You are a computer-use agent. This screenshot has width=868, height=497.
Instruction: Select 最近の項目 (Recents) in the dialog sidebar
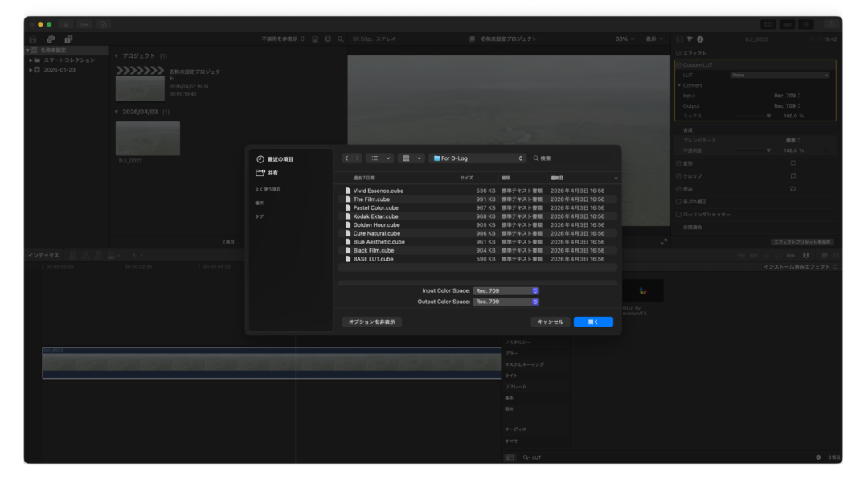(x=280, y=159)
